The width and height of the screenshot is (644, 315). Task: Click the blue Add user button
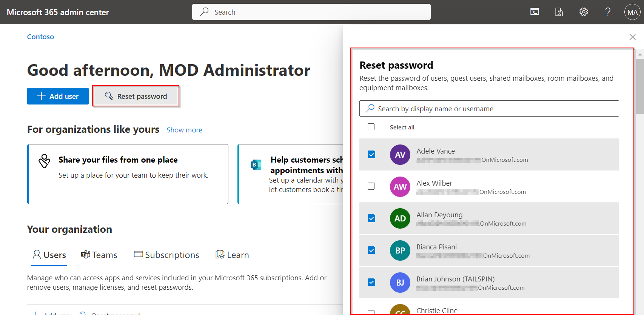click(x=58, y=96)
